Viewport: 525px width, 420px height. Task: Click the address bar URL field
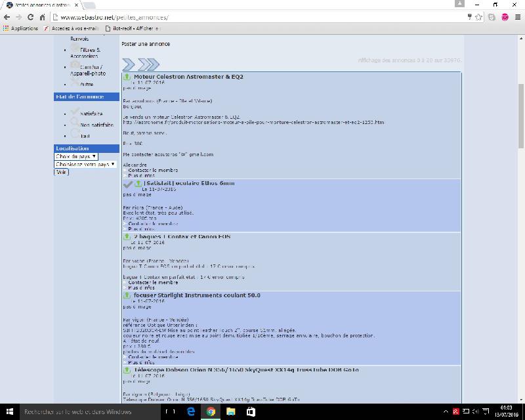tap(258, 17)
